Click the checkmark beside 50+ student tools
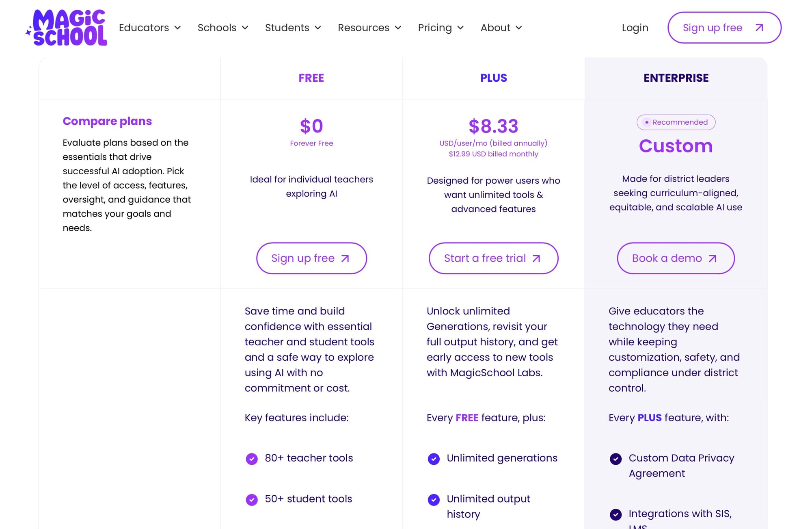 pyautogui.click(x=251, y=500)
